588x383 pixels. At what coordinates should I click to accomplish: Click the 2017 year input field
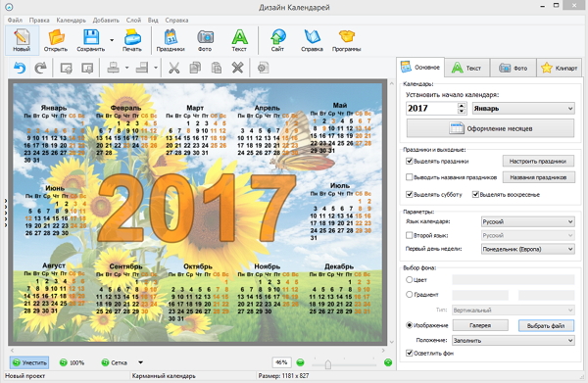pos(431,109)
